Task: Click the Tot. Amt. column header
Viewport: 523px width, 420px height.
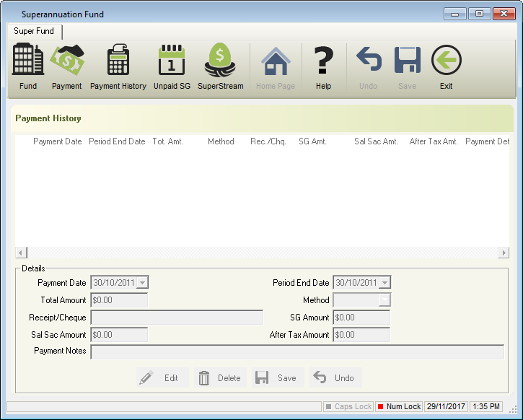Action: (168, 141)
